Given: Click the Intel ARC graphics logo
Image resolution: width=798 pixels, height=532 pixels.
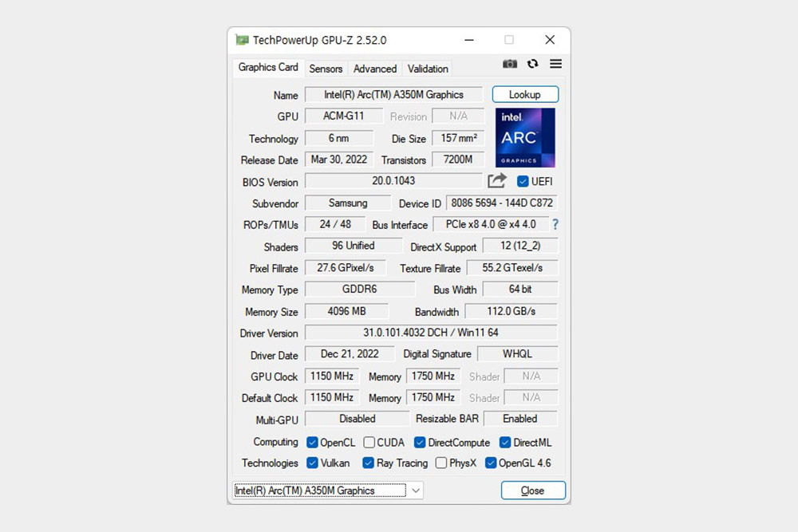Looking at the screenshot, I should pyautogui.click(x=525, y=138).
